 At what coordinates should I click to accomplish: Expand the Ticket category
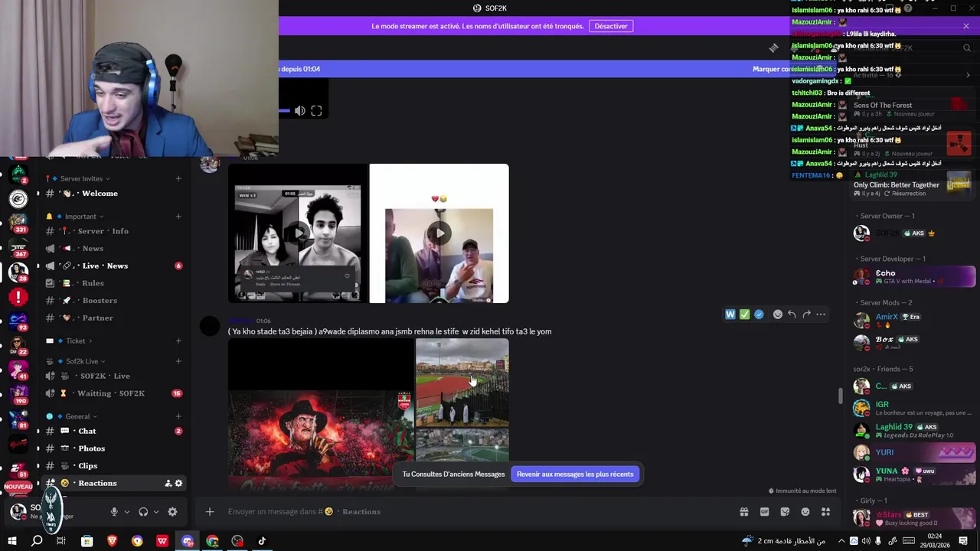[70, 341]
